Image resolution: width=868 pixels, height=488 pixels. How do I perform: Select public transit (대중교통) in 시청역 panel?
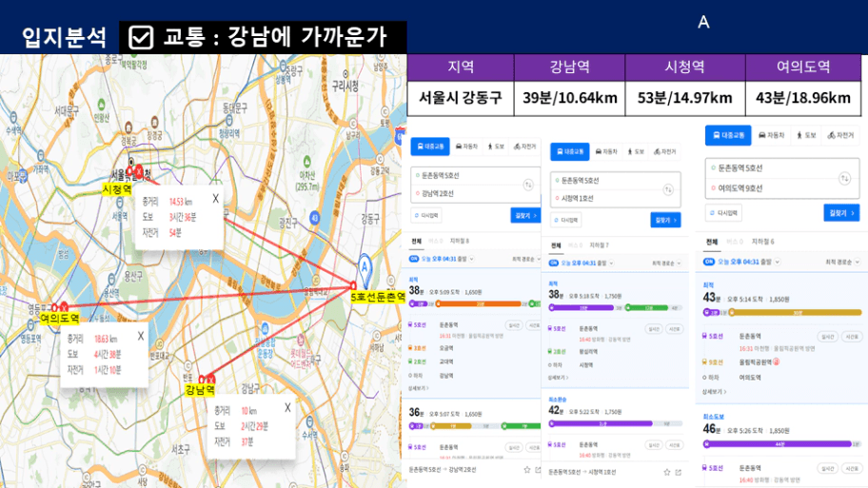point(569,151)
